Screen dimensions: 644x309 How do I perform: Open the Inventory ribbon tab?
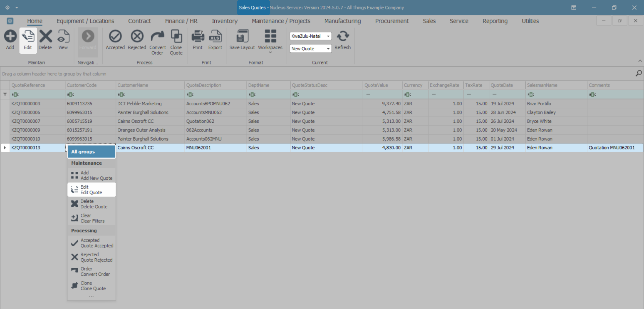[x=224, y=21]
